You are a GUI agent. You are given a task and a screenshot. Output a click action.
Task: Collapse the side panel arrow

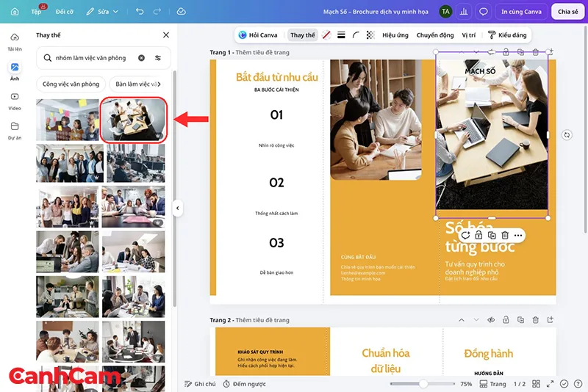[x=178, y=208]
